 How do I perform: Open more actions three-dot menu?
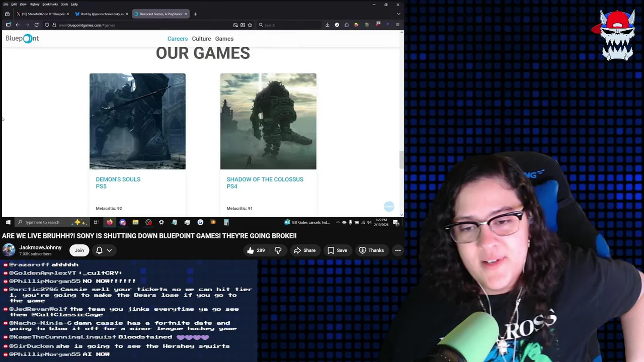click(x=397, y=250)
